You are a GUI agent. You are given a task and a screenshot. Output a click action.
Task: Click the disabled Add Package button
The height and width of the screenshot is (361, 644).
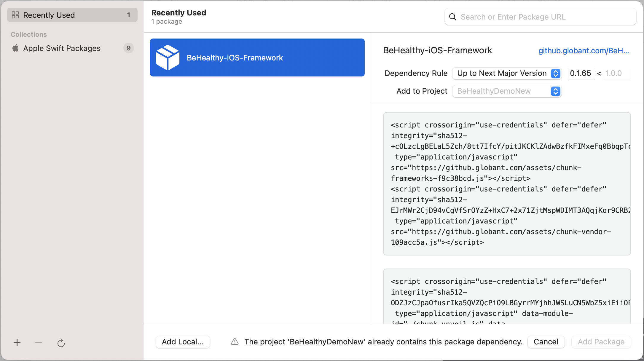tap(601, 342)
